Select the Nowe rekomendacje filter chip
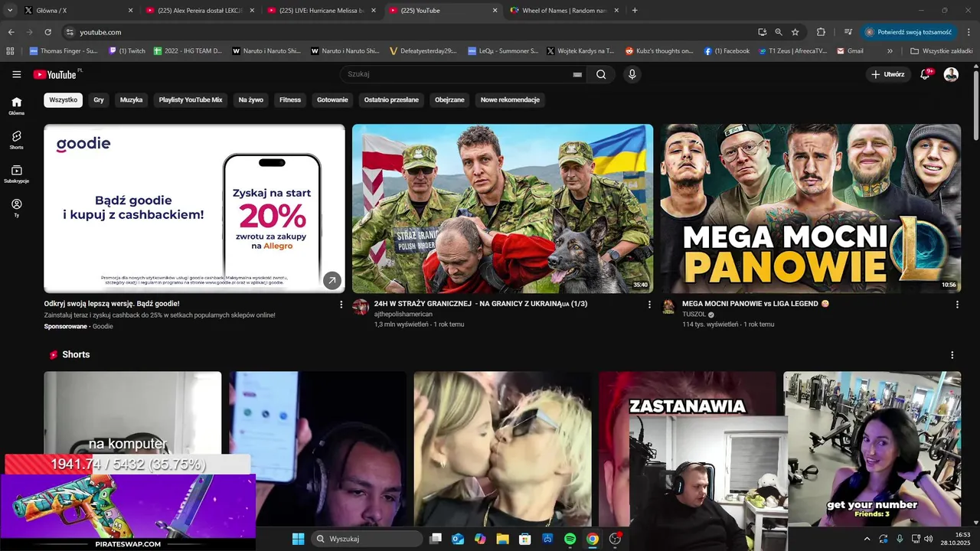This screenshot has height=551, width=980. tap(510, 99)
